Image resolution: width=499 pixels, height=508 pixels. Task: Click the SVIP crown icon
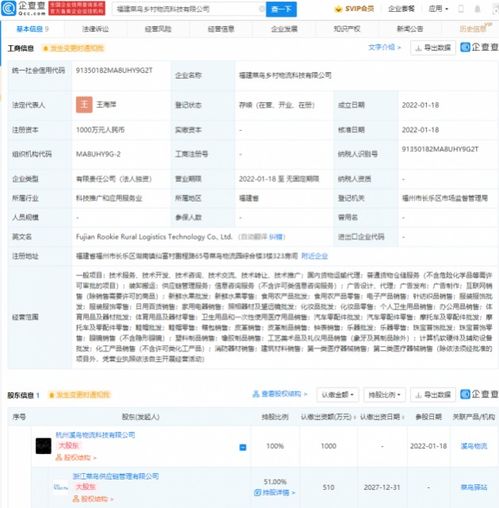[338, 9]
